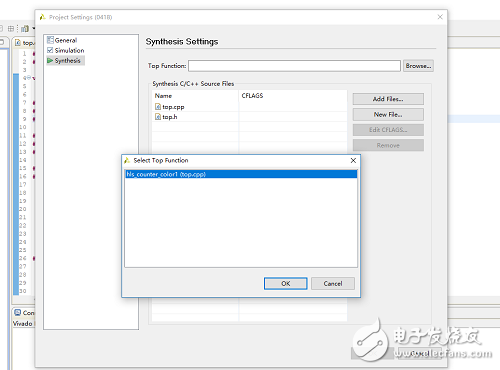The image size is (500, 370).
Task: Click line number 20 in the editor gutter
Action: 23,209
